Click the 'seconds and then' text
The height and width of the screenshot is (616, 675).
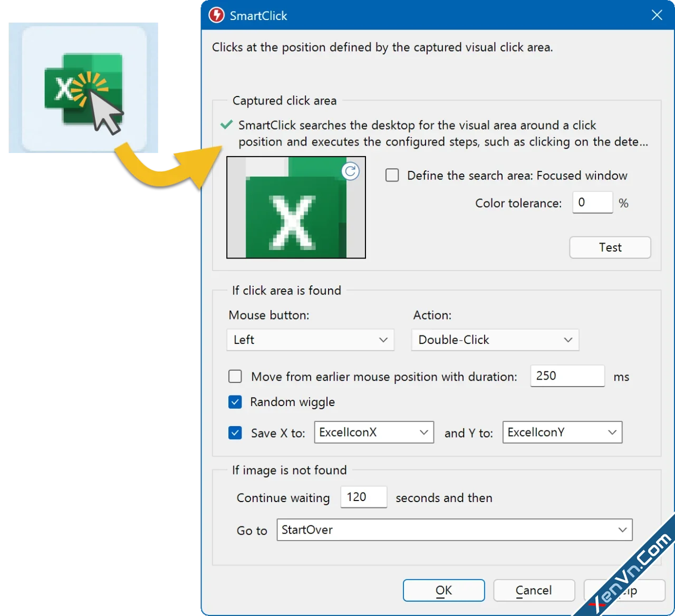(x=444, y=498)
